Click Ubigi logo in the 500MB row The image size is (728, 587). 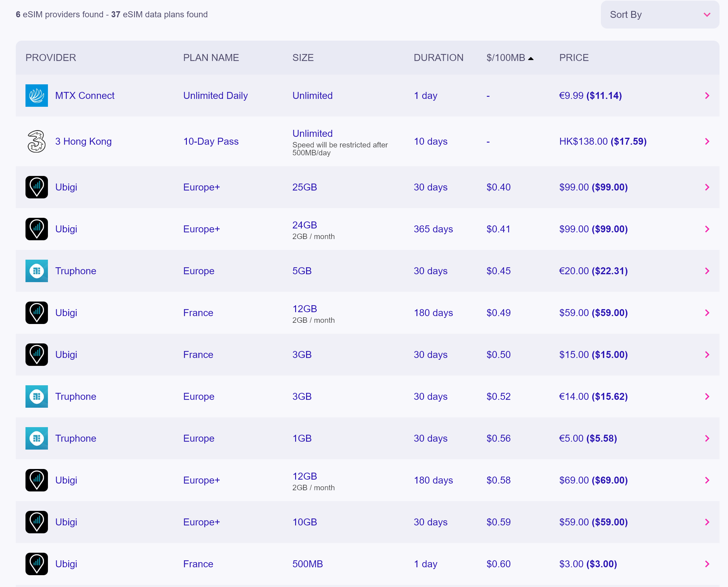click(x=36, y=564)
